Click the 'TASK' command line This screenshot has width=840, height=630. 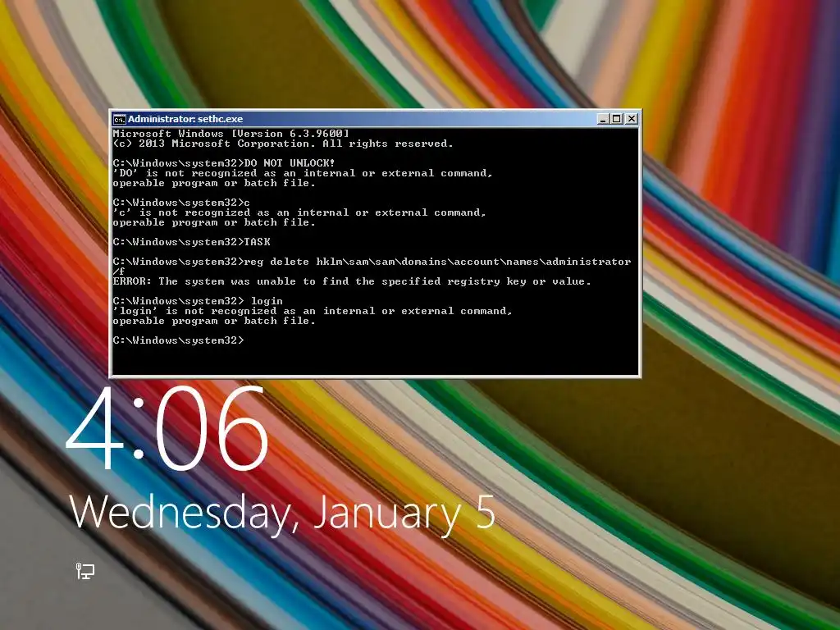click(192, 242)
